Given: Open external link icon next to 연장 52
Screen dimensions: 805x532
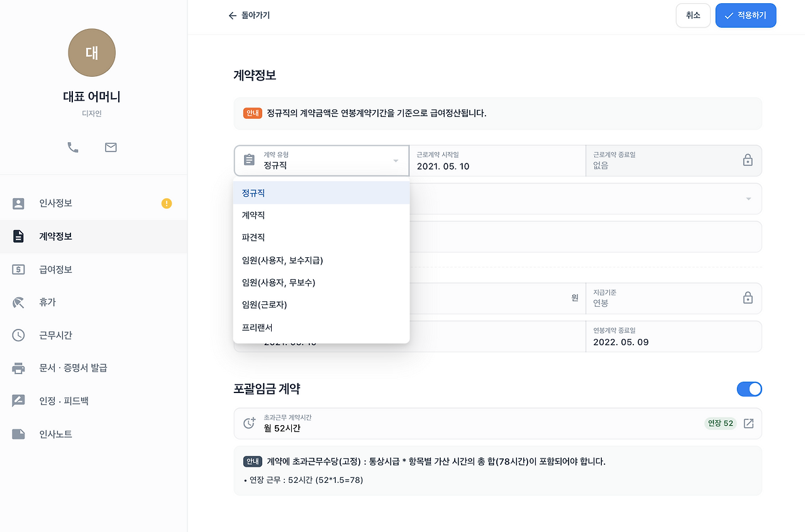Looking at the screenshot, I should (x=748, y=423).
